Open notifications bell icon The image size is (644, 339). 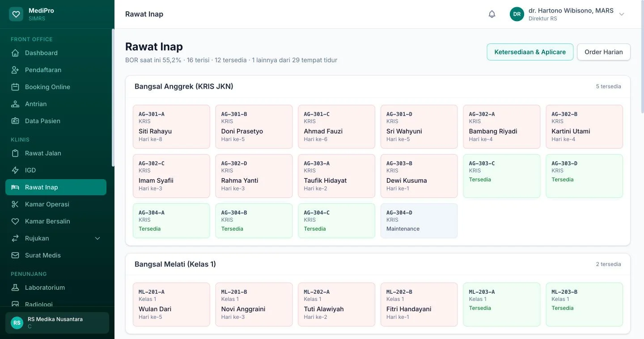pos(492,14)
